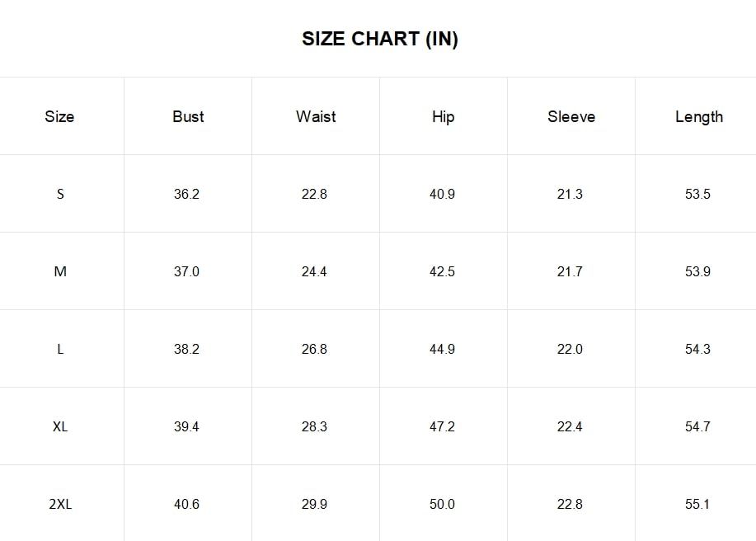Click the Length column header
The width and height of the screenshot is (756, 541).
tap(699, 117)
